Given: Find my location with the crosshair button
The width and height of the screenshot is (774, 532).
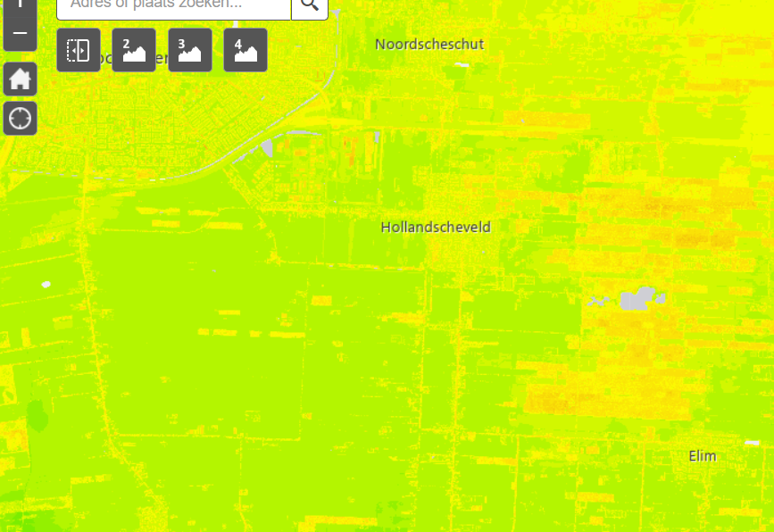Looking at the screenshot, I should 20,118.
